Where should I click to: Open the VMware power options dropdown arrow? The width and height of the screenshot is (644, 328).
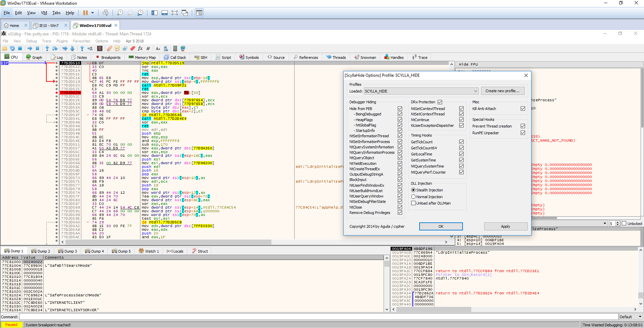click(92, 13)
